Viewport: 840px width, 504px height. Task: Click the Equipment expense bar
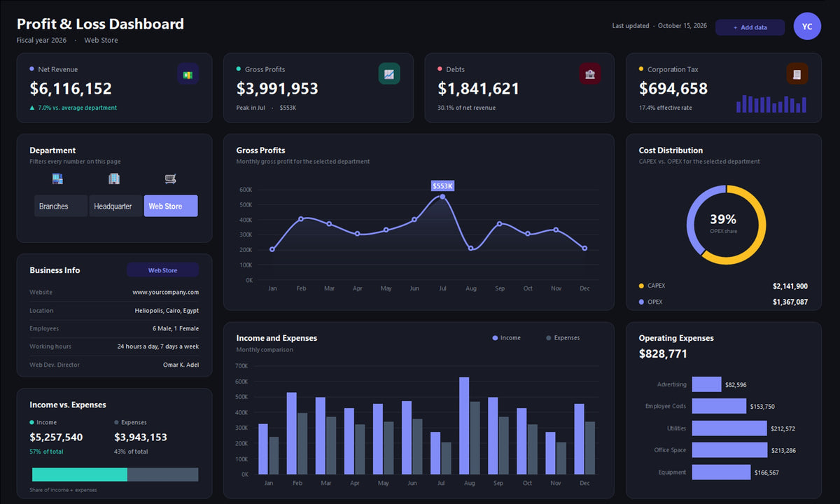(721, 472)
